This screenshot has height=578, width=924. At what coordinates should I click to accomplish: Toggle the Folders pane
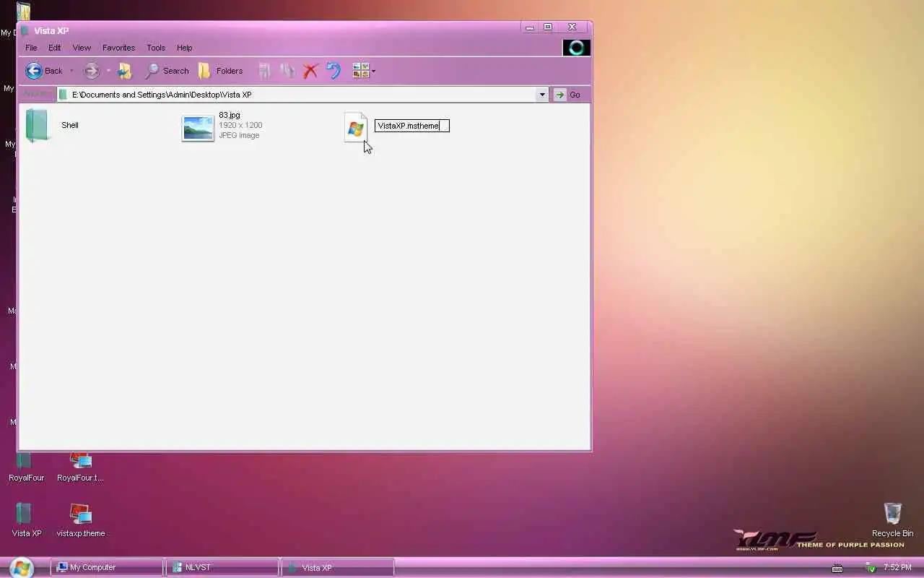[220, 71]
